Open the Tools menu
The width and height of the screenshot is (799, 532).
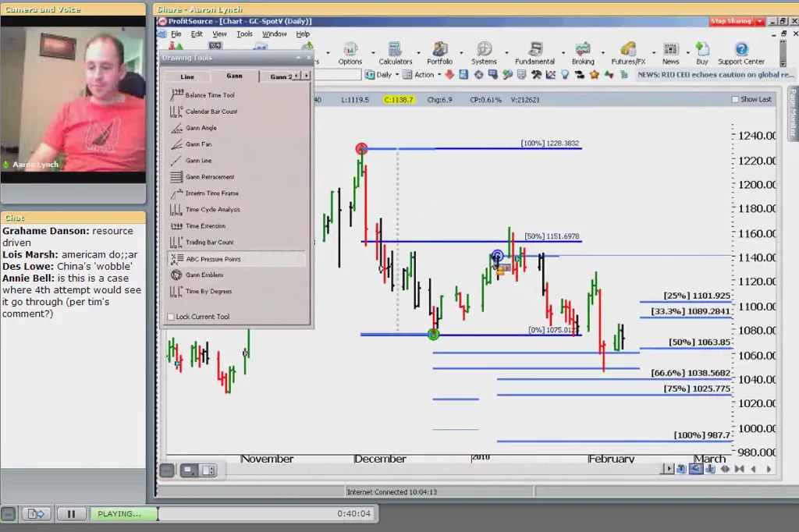pyautogui.click(x=244, y=34)
